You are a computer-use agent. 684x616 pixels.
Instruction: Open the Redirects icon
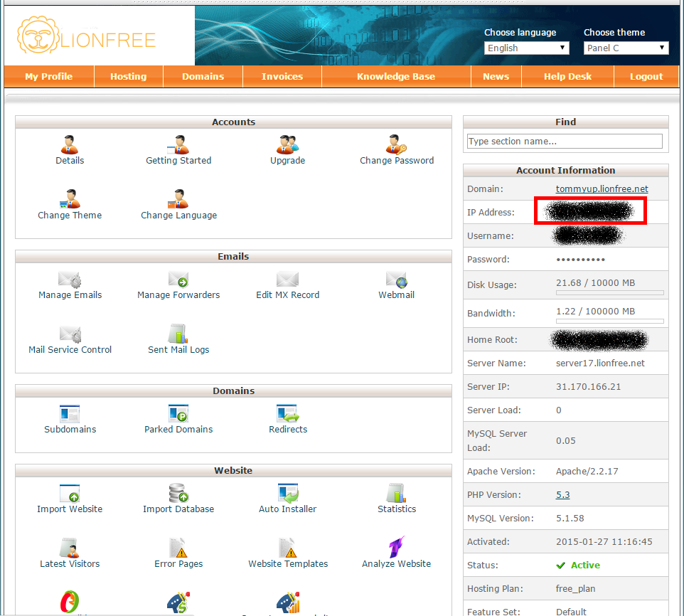pyautogui.click(x=288, y=414)
